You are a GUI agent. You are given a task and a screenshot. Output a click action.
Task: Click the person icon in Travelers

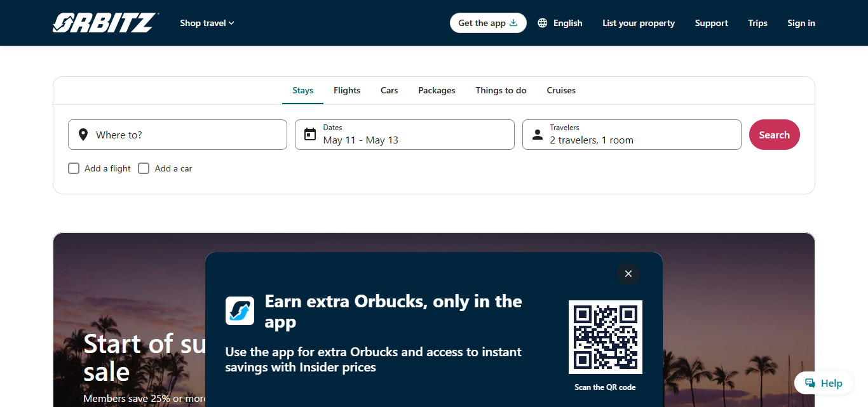pos(538,135)
